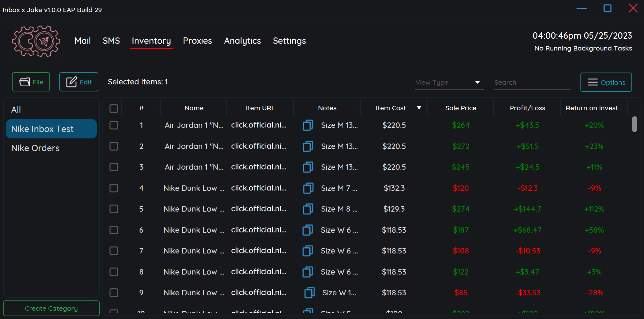This screenshot has height=319, width=644.
Task: Click the Item URL column header
Action: pos(260,108)
